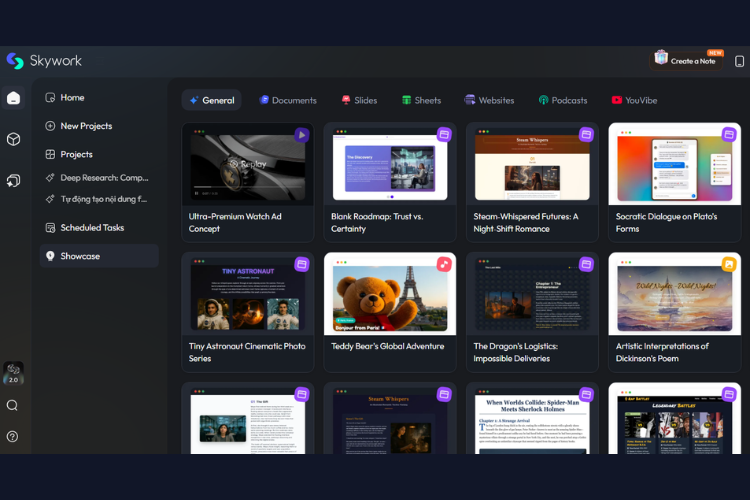
Task: Open the Deep Research: Comp... project
Action: pyautogui.click(x=99, y=178)
